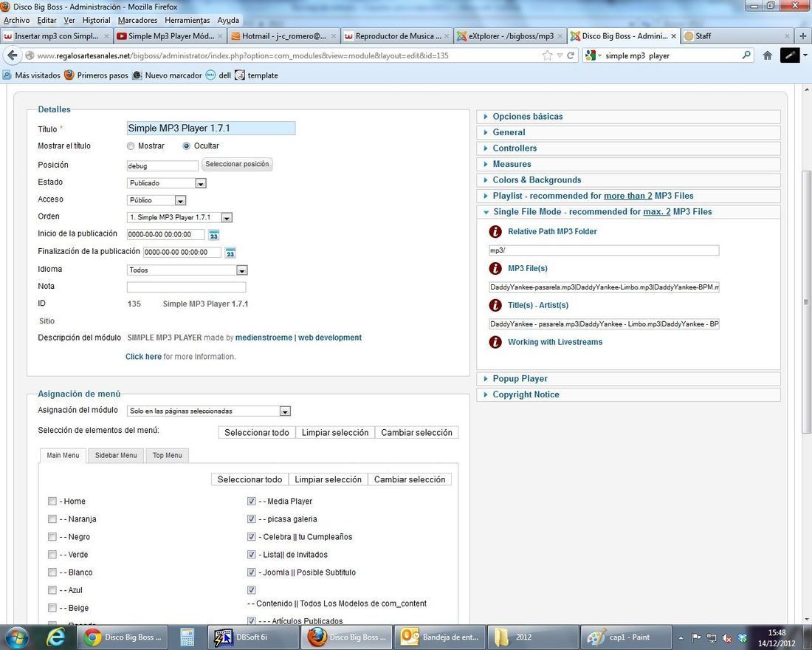The image size is (812, 650).
Task: Check the Home menu checkbox
Action: coord(52,502)
